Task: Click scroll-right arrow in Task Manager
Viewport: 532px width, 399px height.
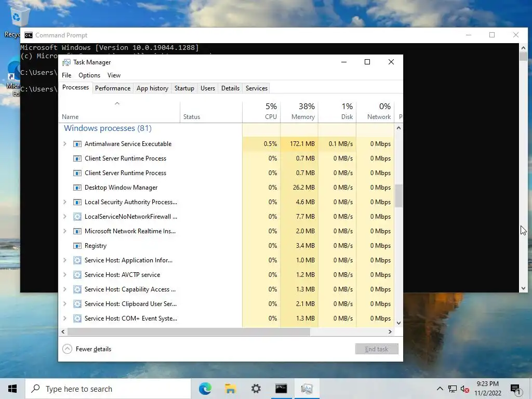Action: pyautogui.click(x=390, y=332)
